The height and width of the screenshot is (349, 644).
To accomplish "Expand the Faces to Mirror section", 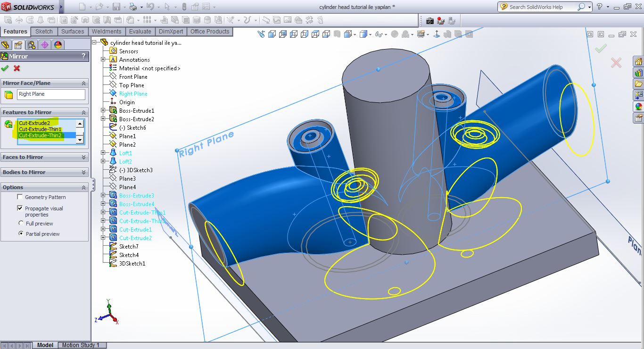I will [84, 157].
